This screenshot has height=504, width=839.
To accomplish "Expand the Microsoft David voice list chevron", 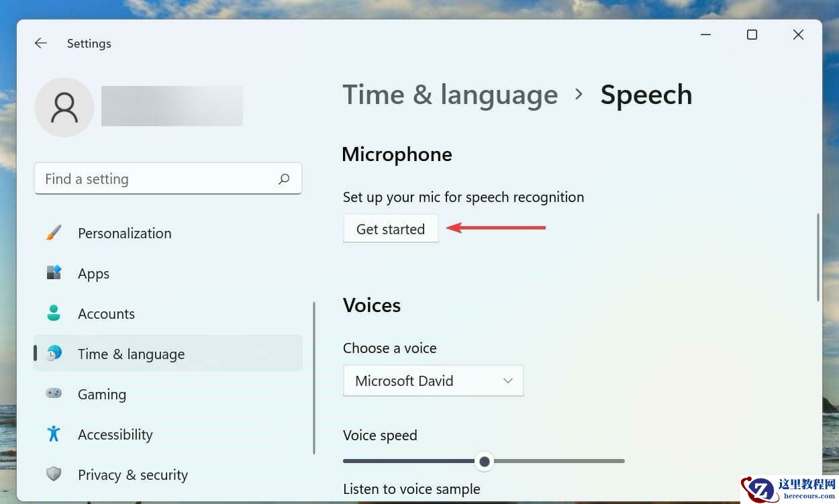I will click(x=508, y=381).
